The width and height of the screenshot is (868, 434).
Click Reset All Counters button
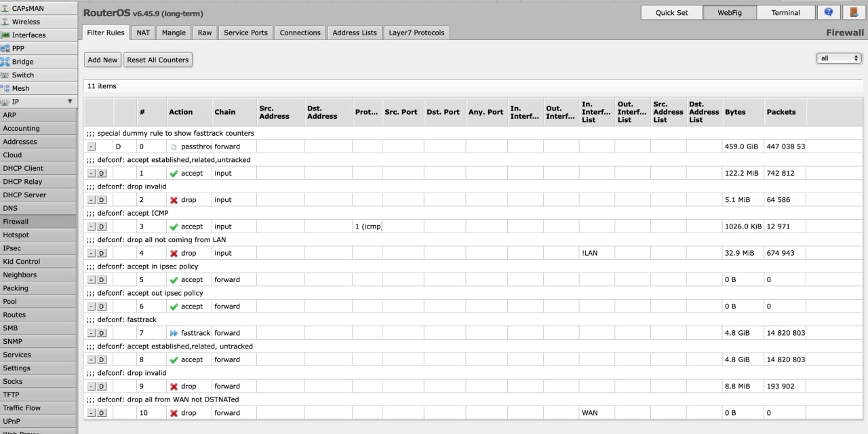point(158,60)
